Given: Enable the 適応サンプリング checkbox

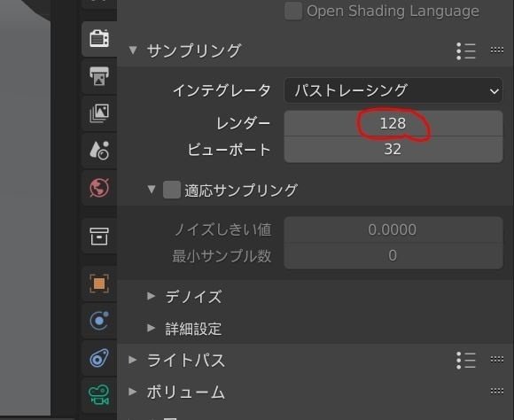Looking at the screenshot, I should click(x=172, y=190).
